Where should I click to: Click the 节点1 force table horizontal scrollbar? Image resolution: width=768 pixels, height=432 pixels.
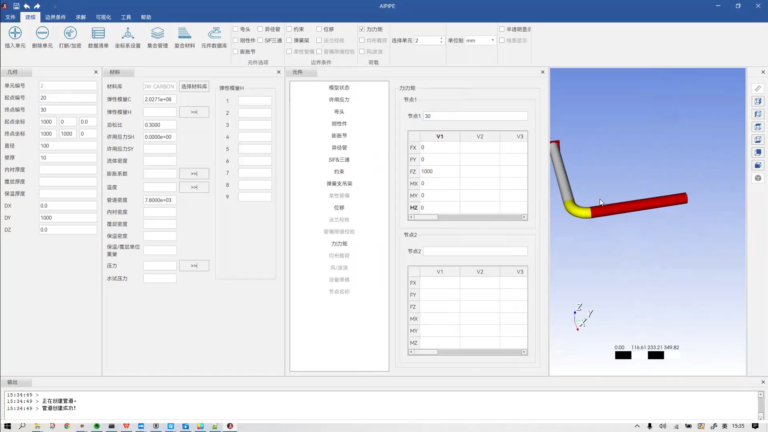click(467, 217)
